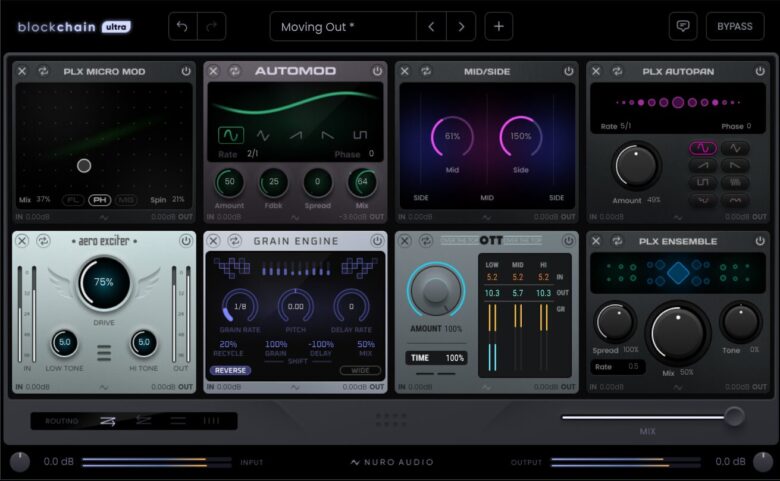The width and height of the screenshot is (780, 481).
Task: Select the FL mode in Micro Mod
Action: point(73,200)
